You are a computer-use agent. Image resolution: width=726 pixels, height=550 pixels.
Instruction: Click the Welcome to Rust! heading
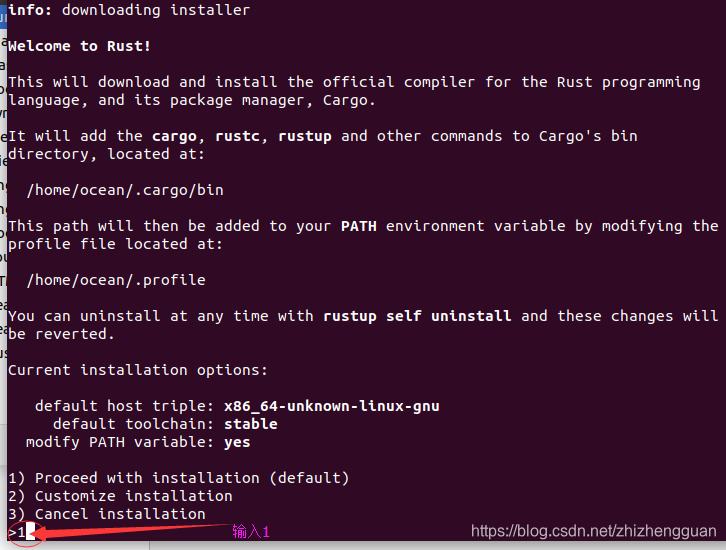coord(79,46)
